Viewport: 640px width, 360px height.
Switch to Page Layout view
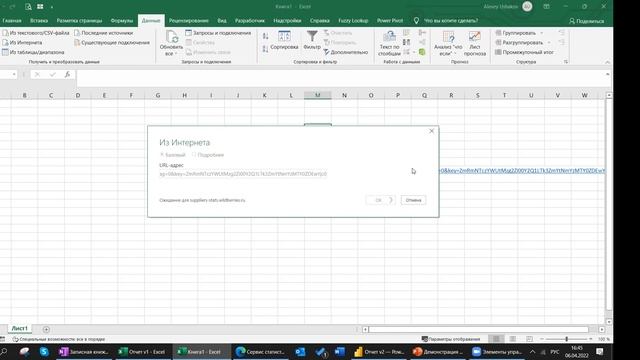pos(513,339)
